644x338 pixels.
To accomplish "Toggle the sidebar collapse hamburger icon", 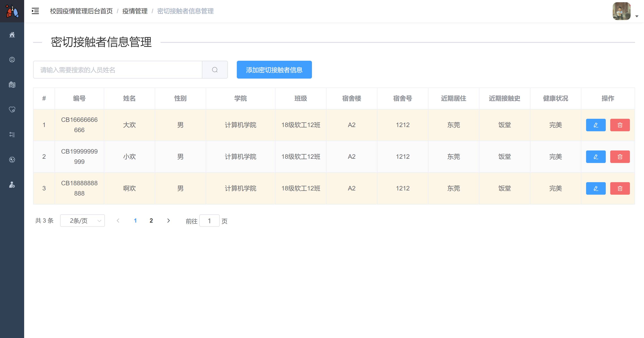I will pos(35,11).
